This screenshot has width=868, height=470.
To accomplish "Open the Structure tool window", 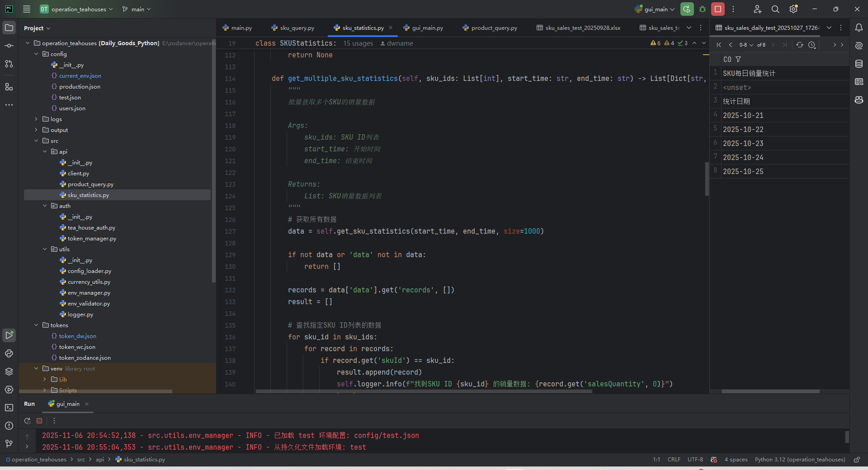I will click(9, 87).
